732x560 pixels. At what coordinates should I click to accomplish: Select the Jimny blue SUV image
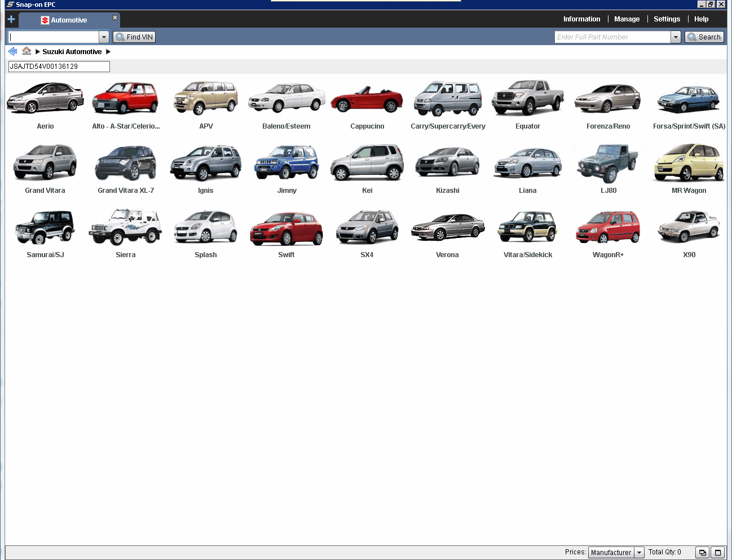coord(286,162)
